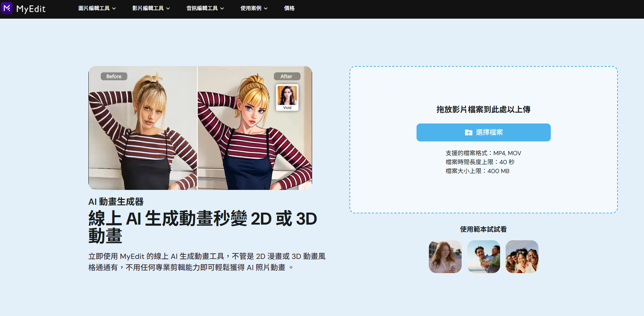This screenshot has width=644, height=316.
Task: Expand the chevron beside 影片編輯工具
Action: [168, 9]
